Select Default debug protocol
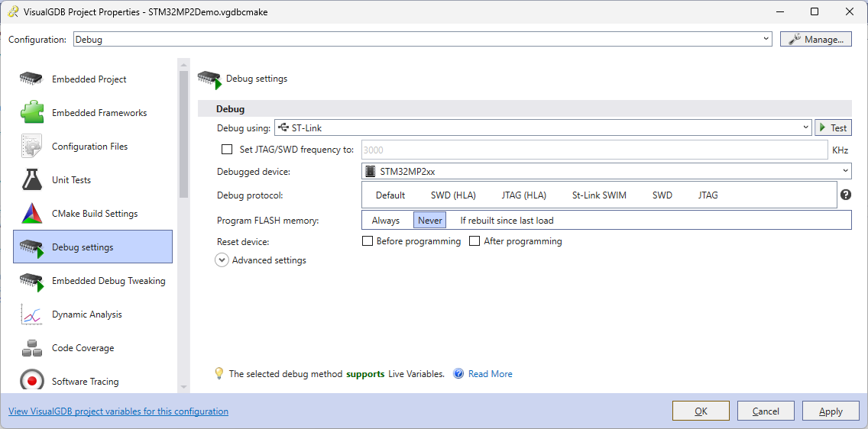868x429 pixels. point(390,195)
